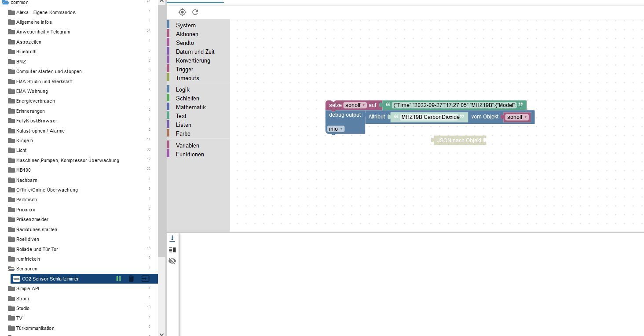This screenshot has width=644, height=336.
Task: Click the JSON text field starting with {"Time"
Action: click(454, 105)
